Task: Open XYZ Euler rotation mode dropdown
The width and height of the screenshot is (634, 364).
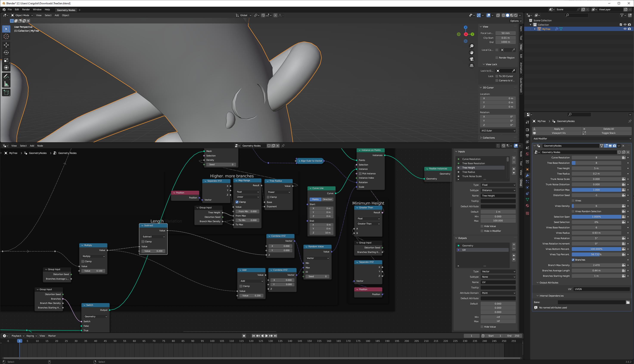Action: (498, 131)
